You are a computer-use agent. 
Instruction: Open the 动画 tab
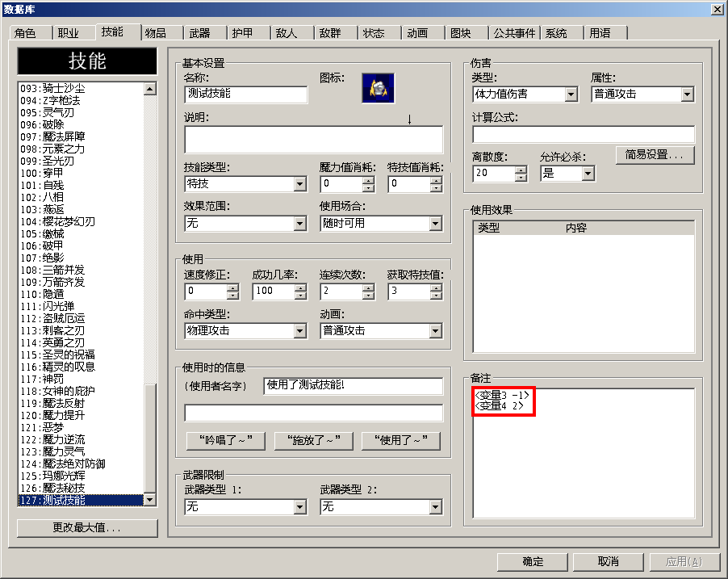coord(423,33)
